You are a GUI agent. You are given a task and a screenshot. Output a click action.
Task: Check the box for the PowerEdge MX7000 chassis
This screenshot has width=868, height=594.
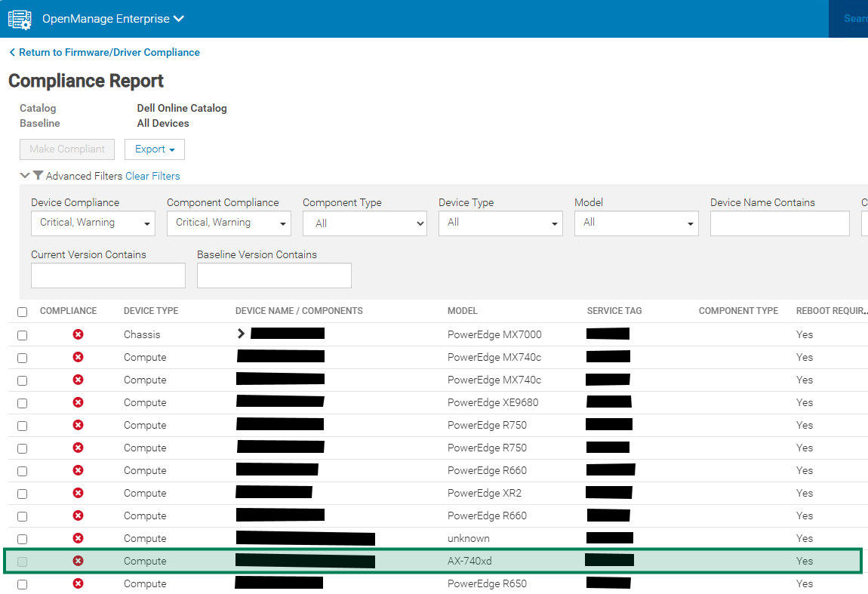tap(22, 335)
